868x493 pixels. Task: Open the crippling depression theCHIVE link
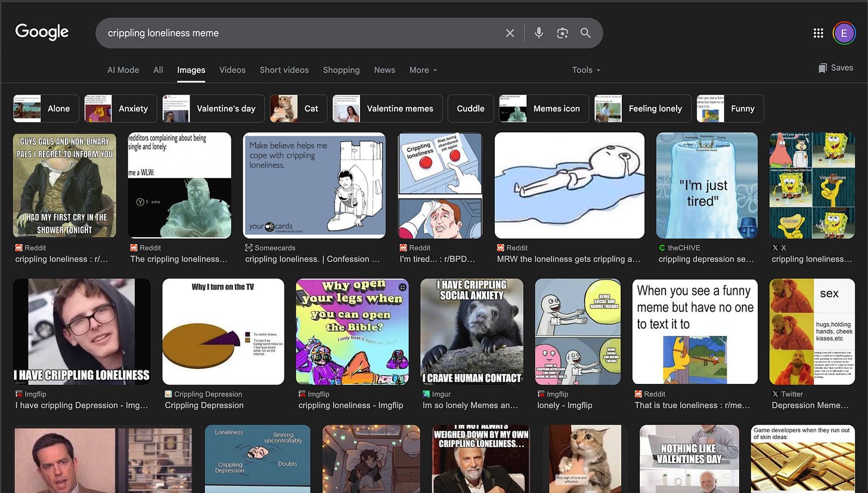coord(706,259)
